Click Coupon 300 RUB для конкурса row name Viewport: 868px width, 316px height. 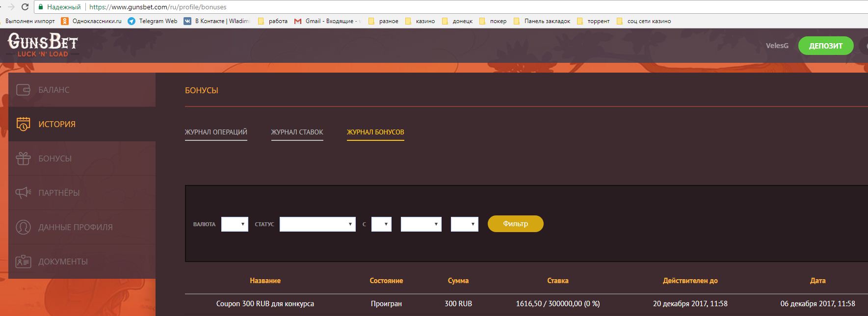265,304
